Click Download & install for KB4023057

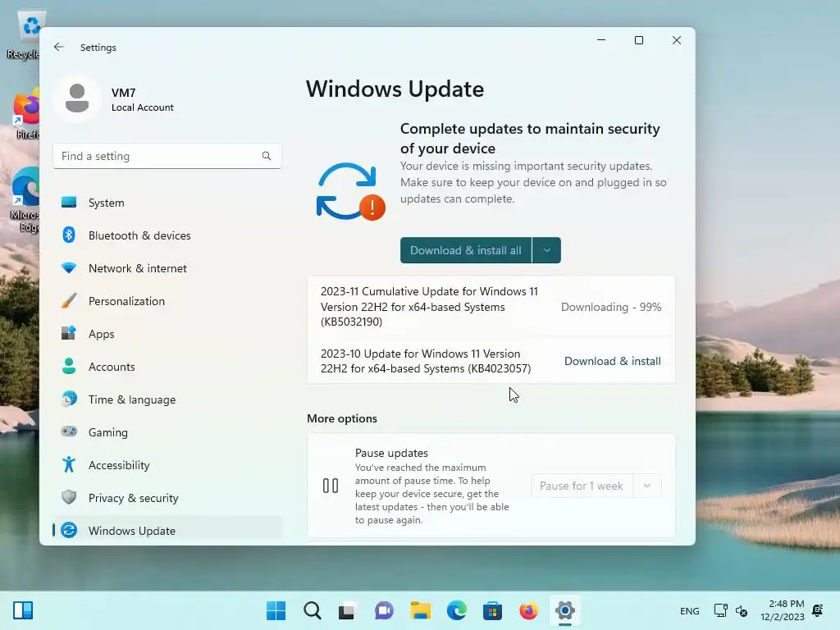[x=612, y=361]
